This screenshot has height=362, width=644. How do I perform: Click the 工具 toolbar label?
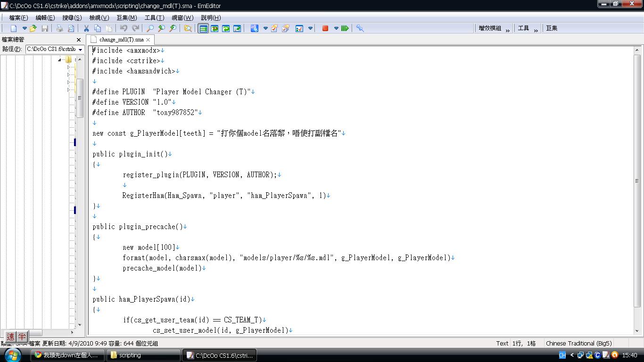523,28
